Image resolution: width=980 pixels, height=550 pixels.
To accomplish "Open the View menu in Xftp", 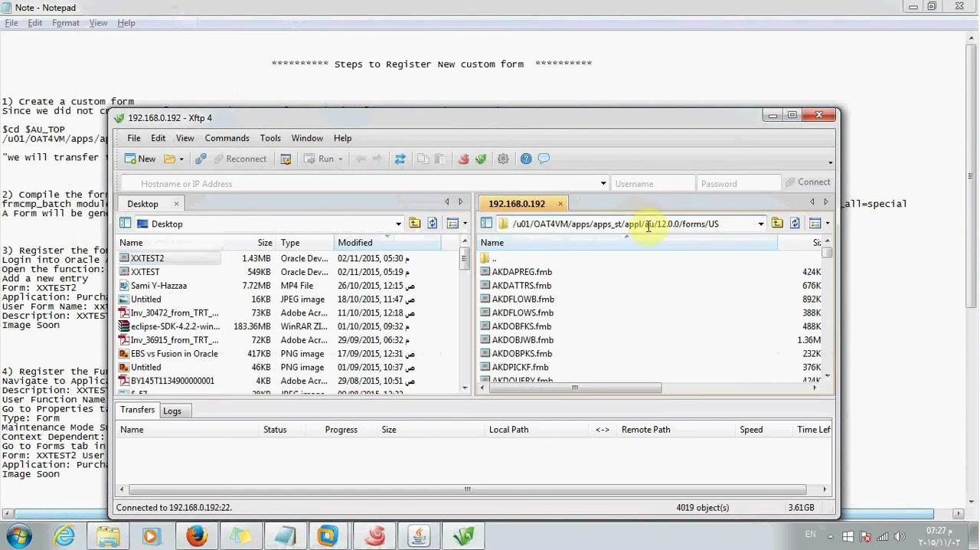I will 185,139.
